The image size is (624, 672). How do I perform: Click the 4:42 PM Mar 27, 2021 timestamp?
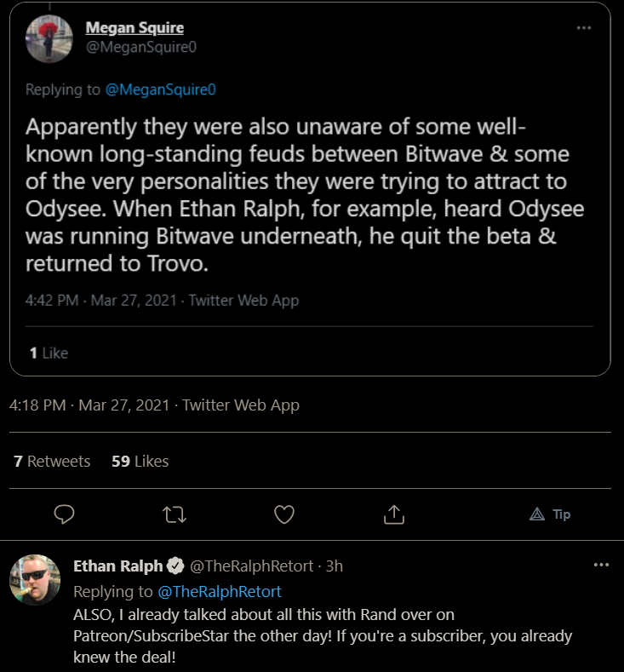pyautogui.click(x=101, y=301)
